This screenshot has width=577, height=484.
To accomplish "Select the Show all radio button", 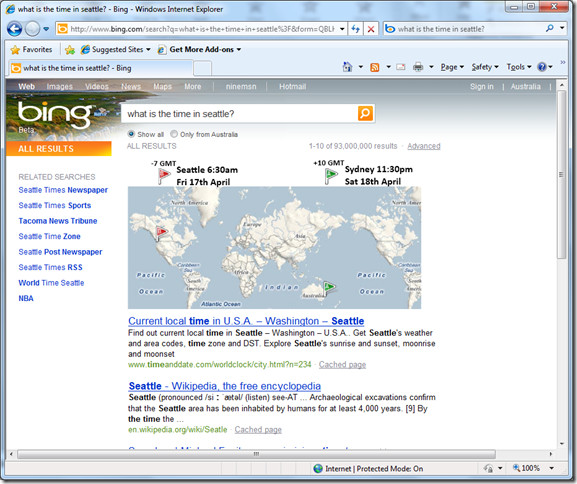I will (x=131, y=134).
